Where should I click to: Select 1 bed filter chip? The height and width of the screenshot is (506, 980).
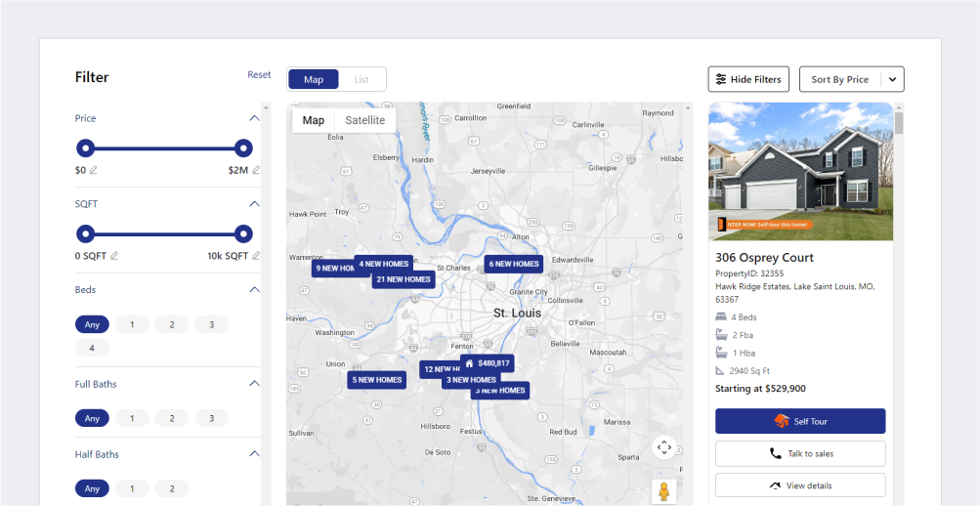click(x=132, y=325)
